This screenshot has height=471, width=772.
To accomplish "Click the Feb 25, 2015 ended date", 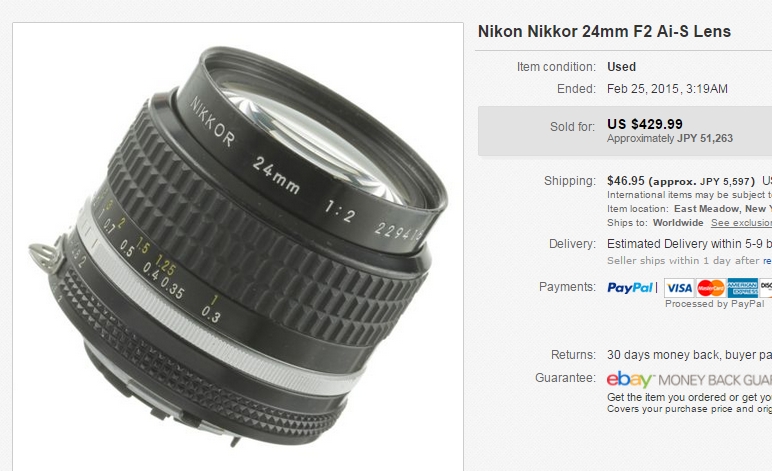I will [x=667, y=89].
